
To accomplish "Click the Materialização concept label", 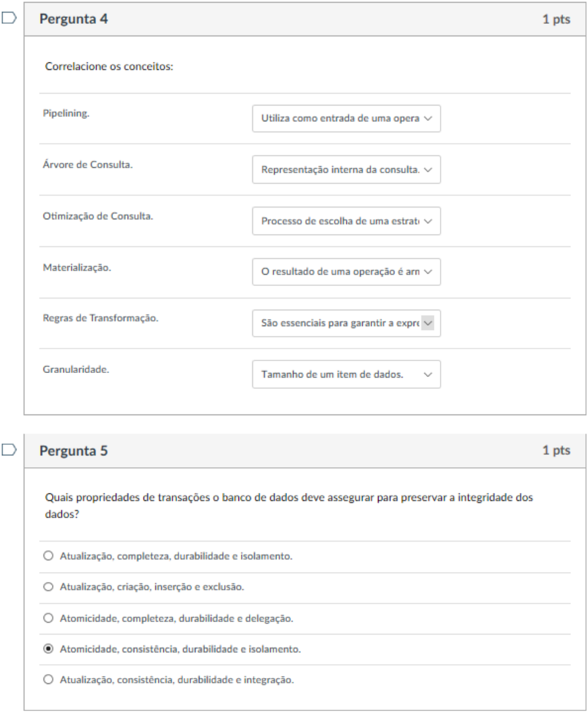I will click(x=77, y=267).
